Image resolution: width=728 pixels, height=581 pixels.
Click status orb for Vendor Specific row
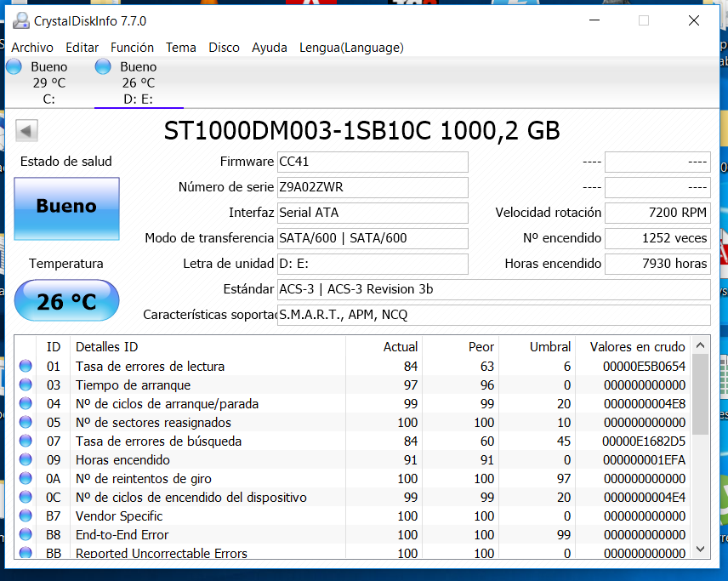pyautogui.click(x=26, y=515)
